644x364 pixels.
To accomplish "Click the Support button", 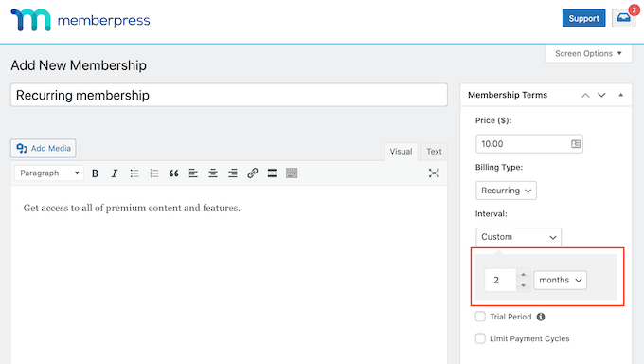I will tap(583, 18).
